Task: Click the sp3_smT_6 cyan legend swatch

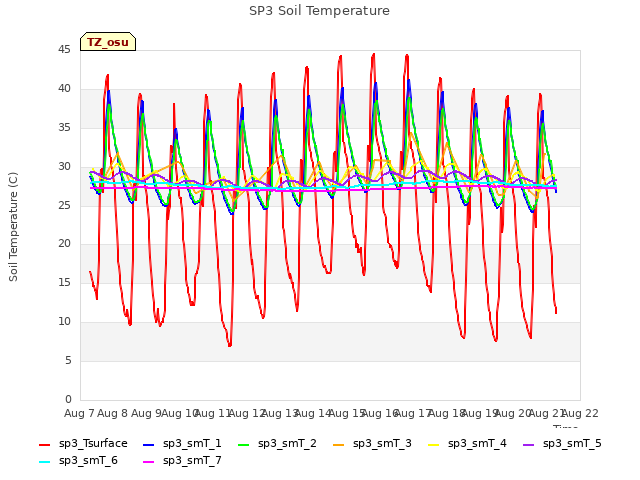Action: click(44, 462)
